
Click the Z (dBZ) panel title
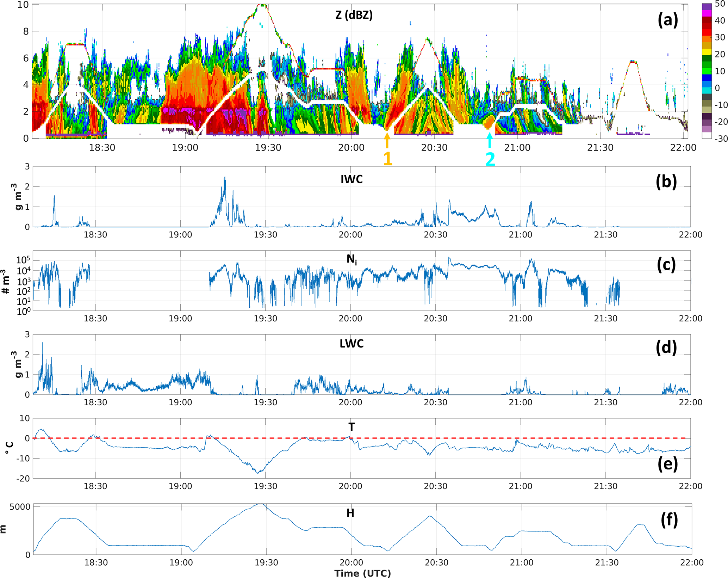pyautogui.click(x=354, y=15)
